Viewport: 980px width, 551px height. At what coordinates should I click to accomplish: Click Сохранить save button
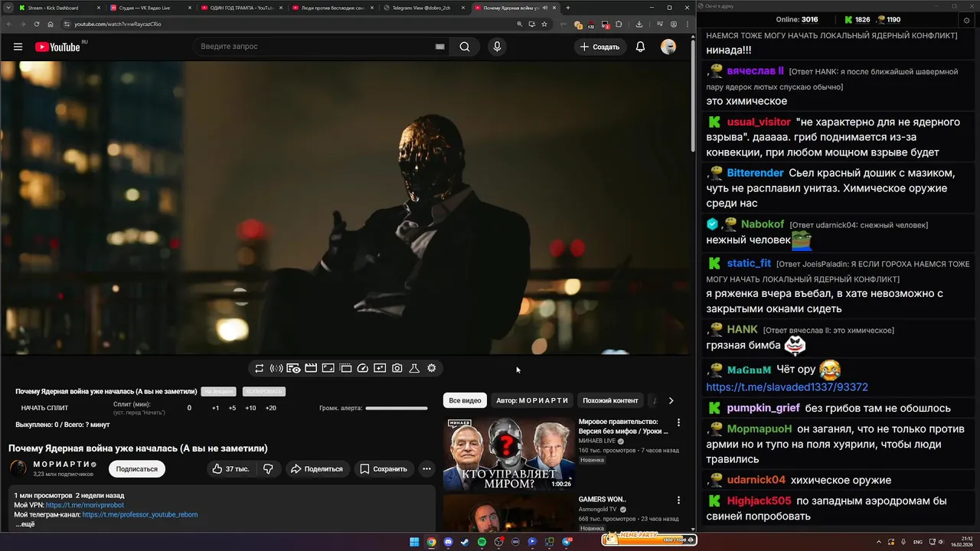[x=384, y=468]
